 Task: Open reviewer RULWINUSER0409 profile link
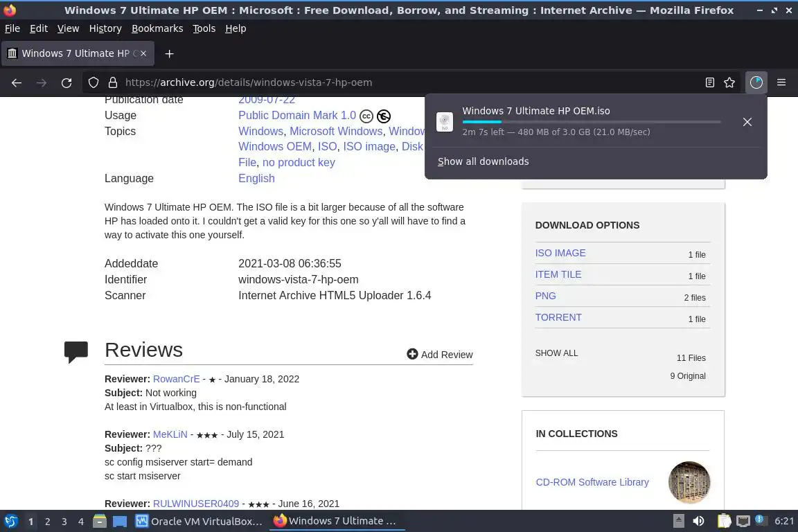[x=196, y=504]
